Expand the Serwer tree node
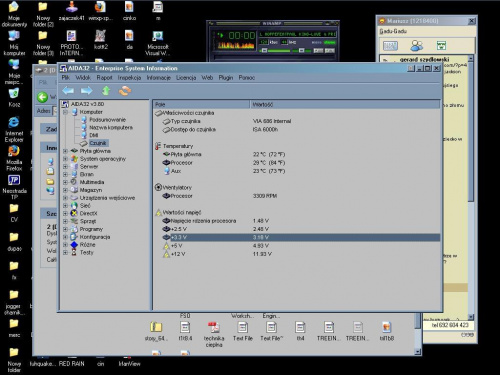The width and height of the screenshot is (500, 375). tap(66, 167)
